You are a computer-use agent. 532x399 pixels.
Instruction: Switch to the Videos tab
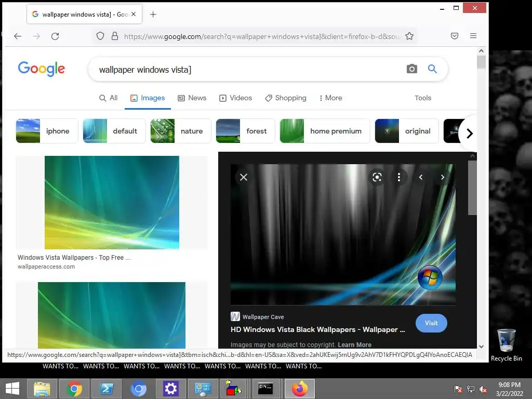235,98
